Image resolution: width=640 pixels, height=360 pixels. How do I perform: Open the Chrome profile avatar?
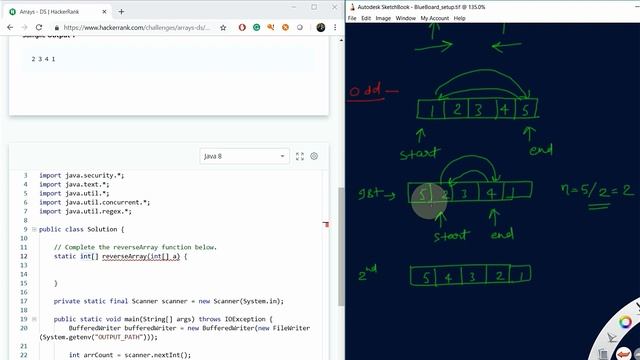coord(321,27)
